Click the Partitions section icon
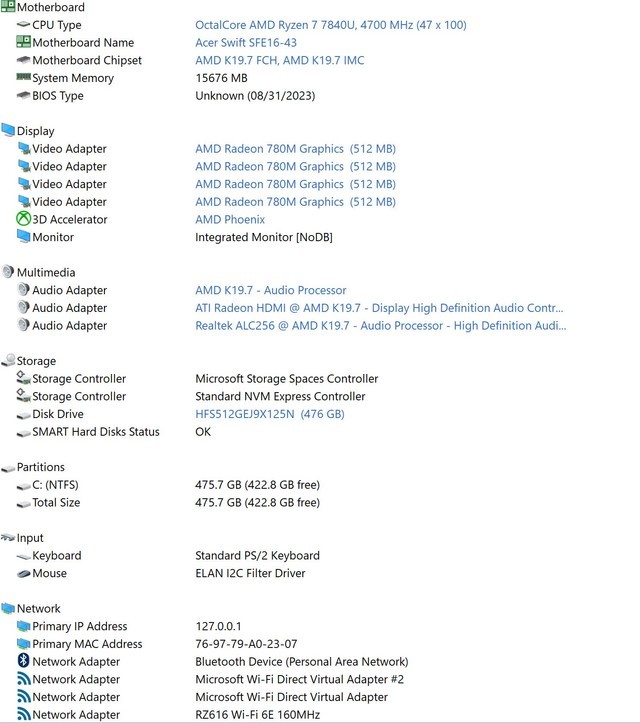 tap(8, 467)
